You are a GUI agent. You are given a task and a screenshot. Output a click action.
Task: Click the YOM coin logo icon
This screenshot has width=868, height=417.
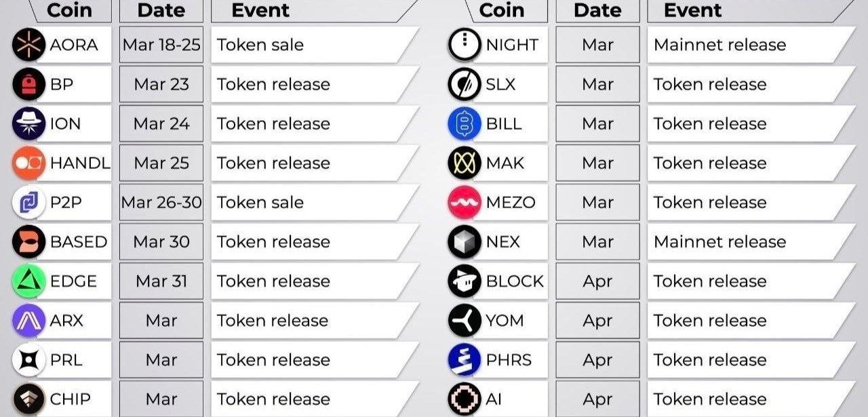click(x=465, y=320)
